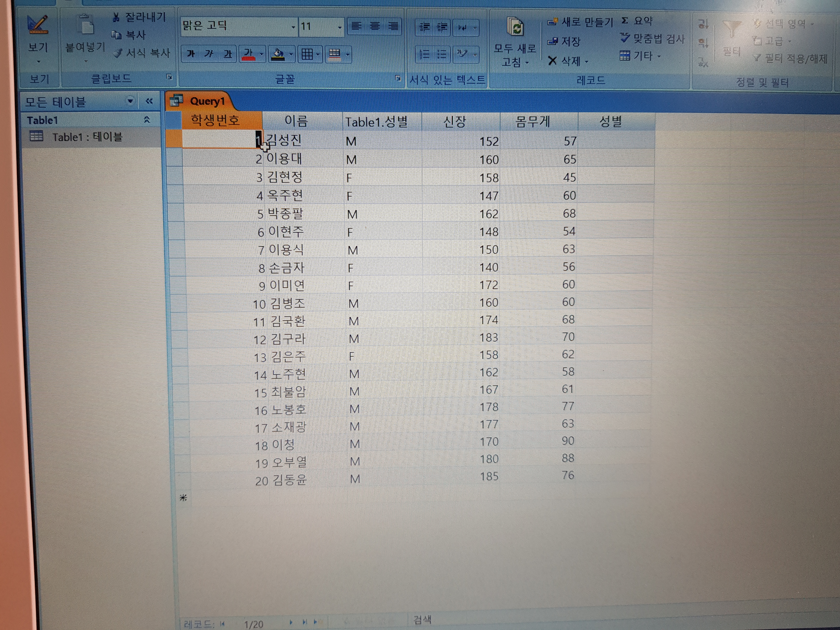Click 잘라내기 (Cut)

pos(139,17)
